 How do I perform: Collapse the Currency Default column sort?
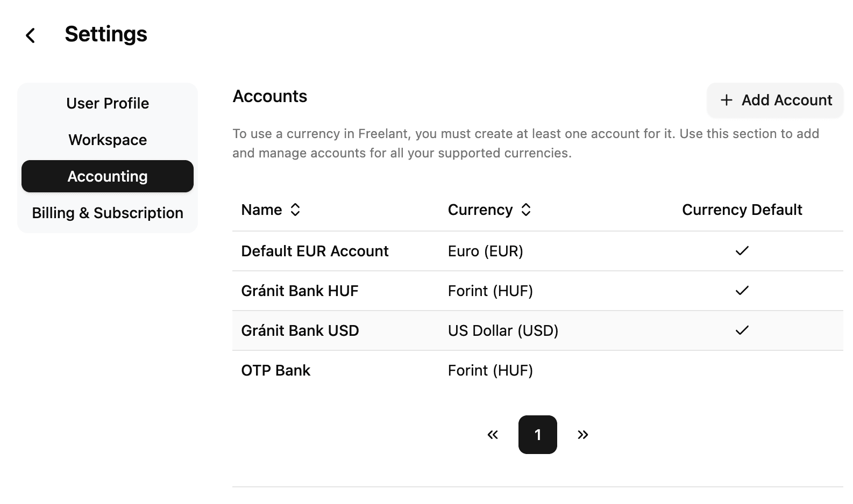point(742,210)
